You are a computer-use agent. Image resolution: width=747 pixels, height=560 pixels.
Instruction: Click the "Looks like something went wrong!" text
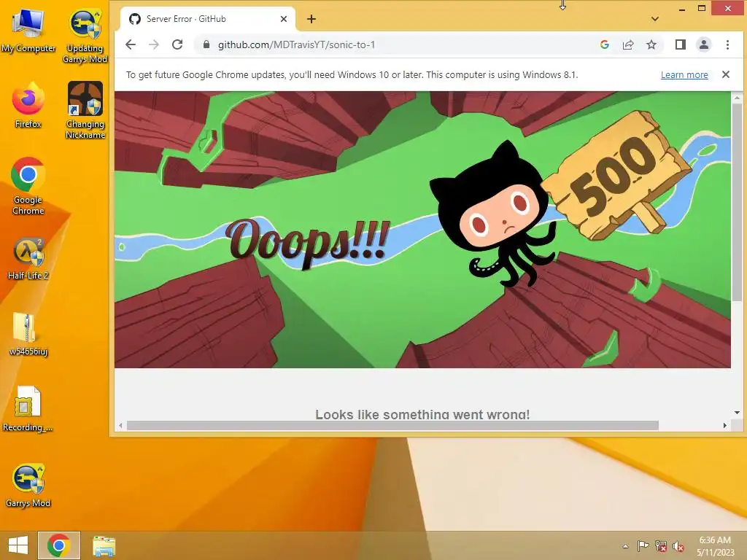tap(422, 414)
